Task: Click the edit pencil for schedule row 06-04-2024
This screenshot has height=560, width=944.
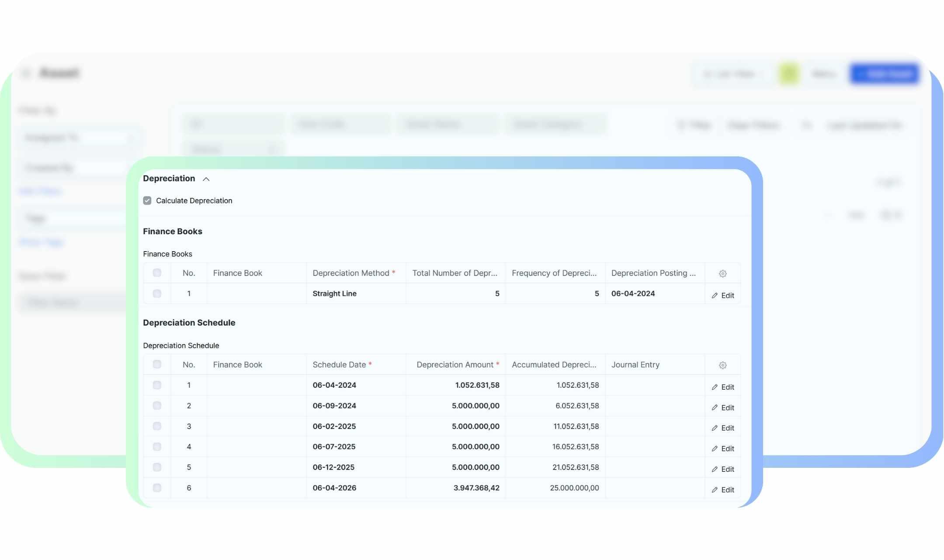Action: 715,387
